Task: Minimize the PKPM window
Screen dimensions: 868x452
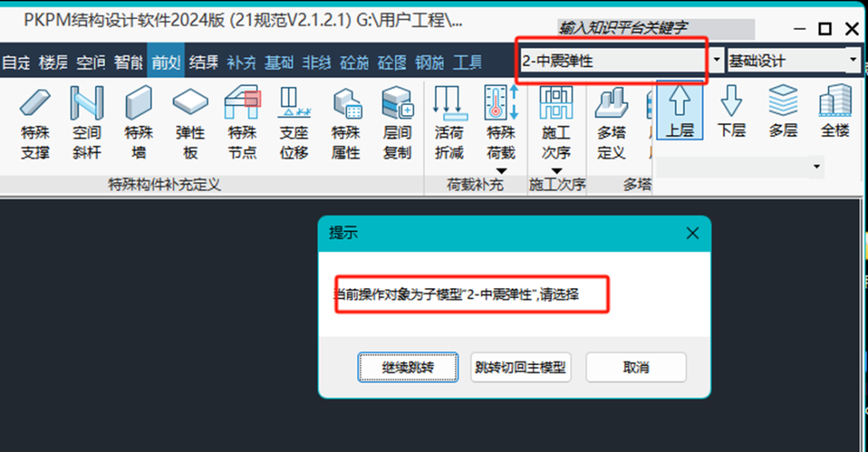Action: pyautogui.click(x=800, y=29)
